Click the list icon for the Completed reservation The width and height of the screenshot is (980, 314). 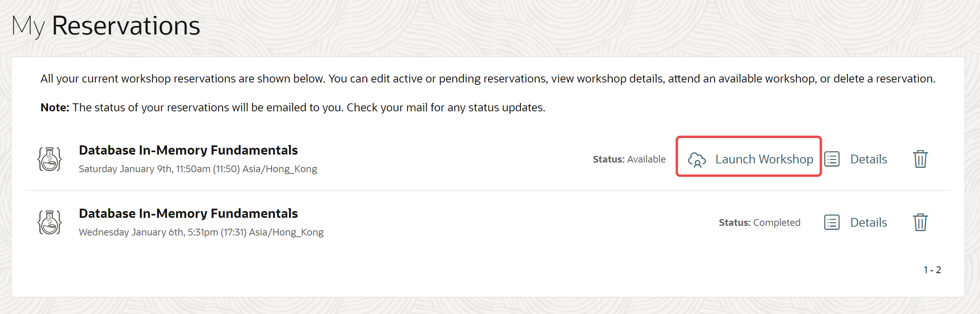click(x=832, y=222)
